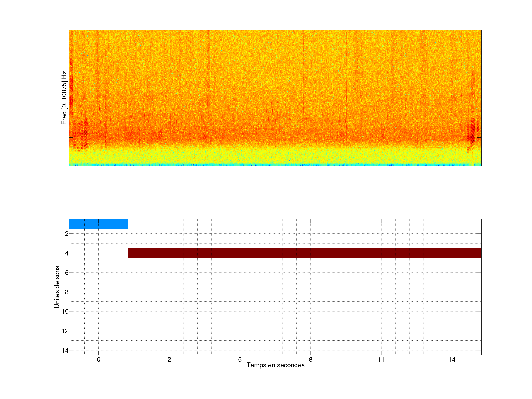
Task: Click x-axis tick label 8
Action: 311,360
